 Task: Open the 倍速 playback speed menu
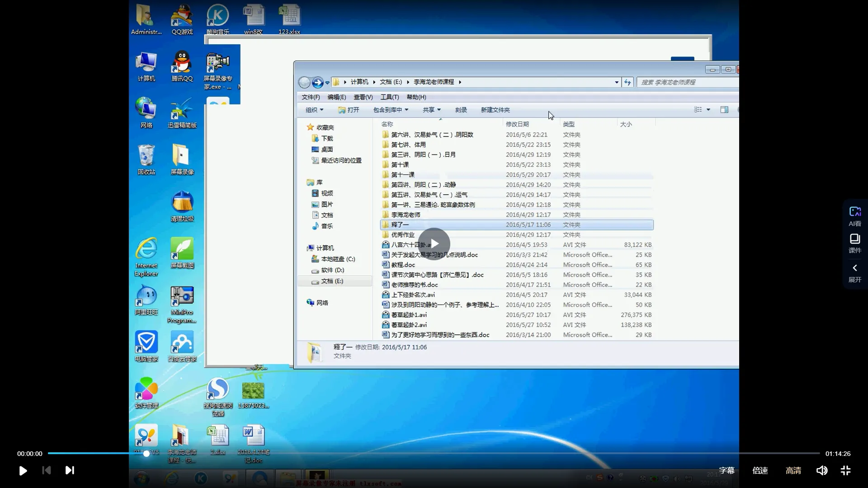(760, 470)
